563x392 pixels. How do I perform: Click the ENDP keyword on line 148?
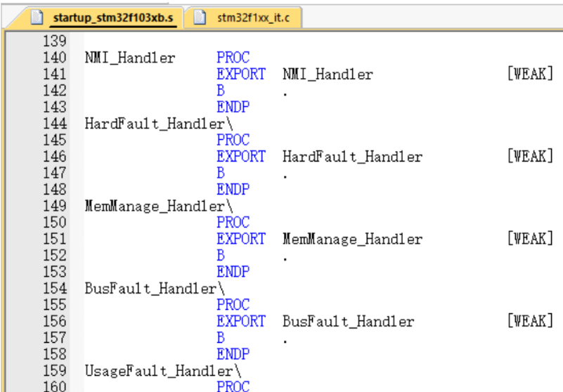233,190
